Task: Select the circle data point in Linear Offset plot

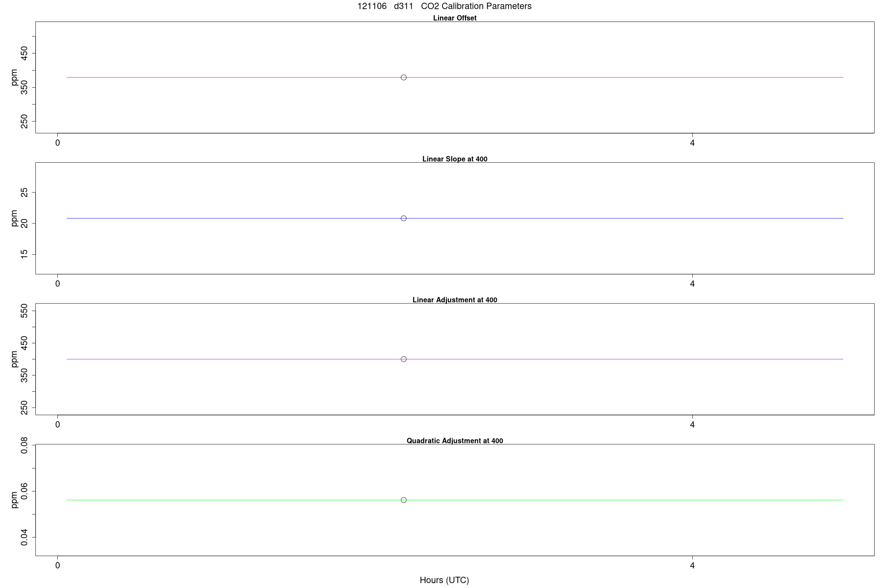Action: 404,77
